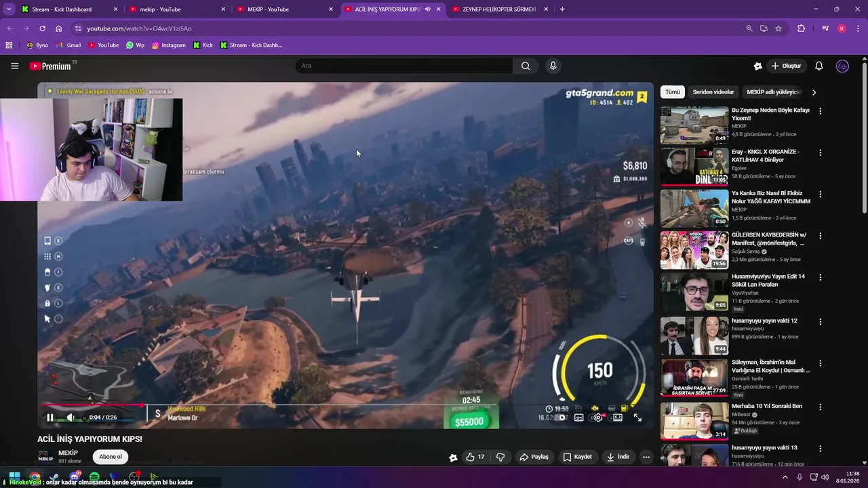Click the Ask sparkle icon beside Oluştur
This screenshot has width=868, height=488.
[758, 66]
